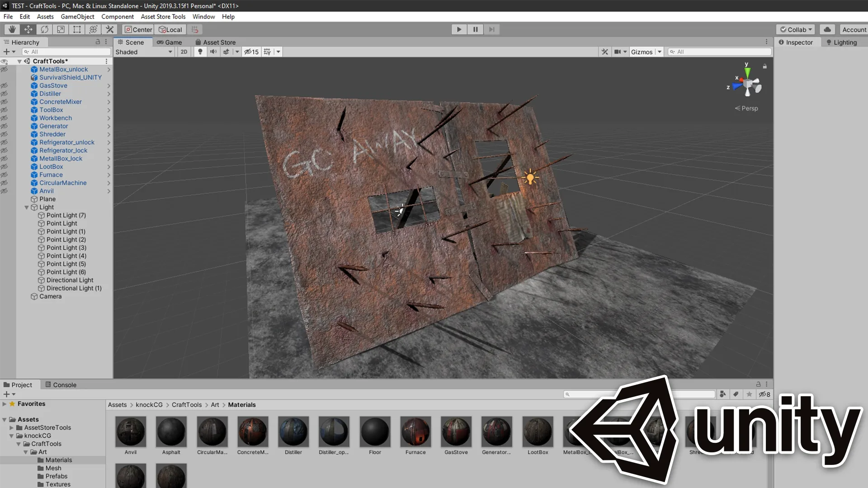868x488 pixels.
Task: Lock the Hierarchy panel
Action: [x=98, y=42]
